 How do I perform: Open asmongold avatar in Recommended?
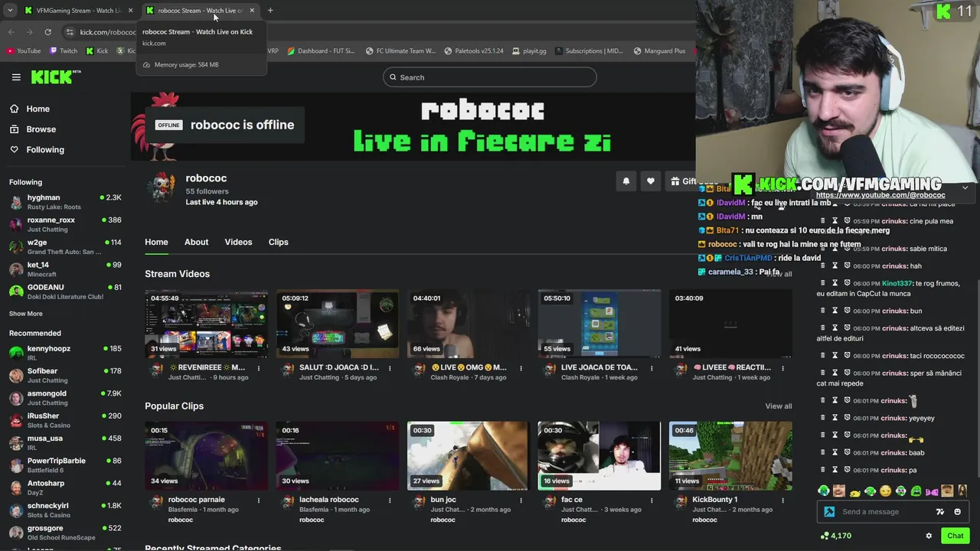[x=16, y=398]
